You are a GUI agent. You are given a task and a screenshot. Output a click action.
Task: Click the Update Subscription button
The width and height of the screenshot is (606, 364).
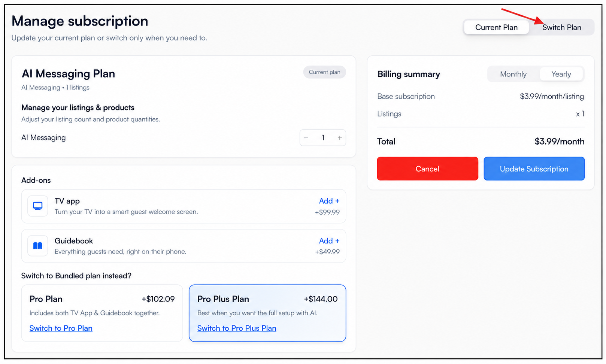coord(534,169)
